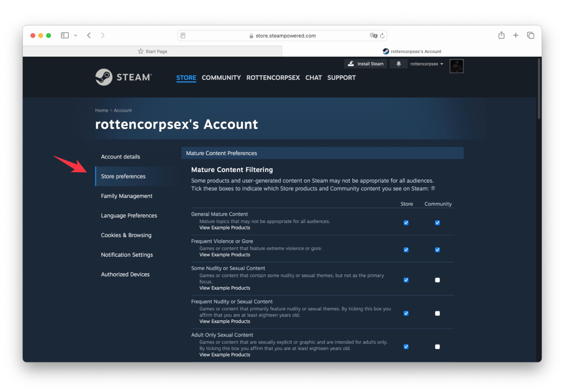Open the STORE menu
This screenshot has width=563, height=392.
[186, 78]
